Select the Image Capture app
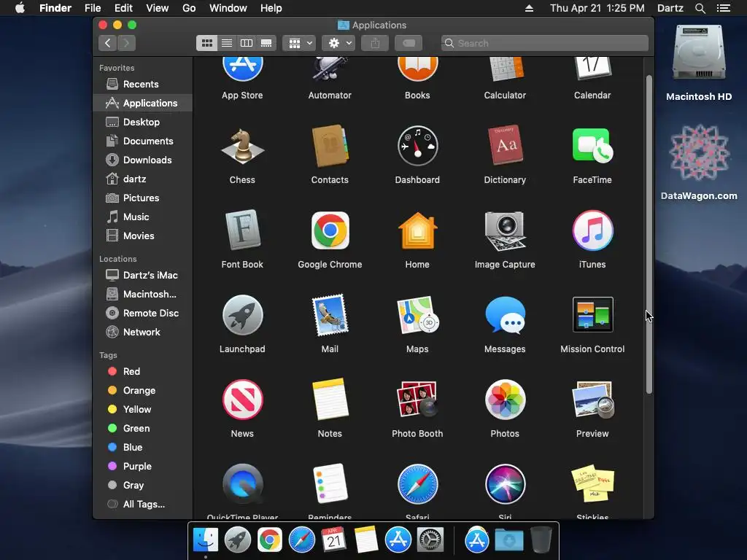The height and width of the screenshot is (560, 747). 505,230
